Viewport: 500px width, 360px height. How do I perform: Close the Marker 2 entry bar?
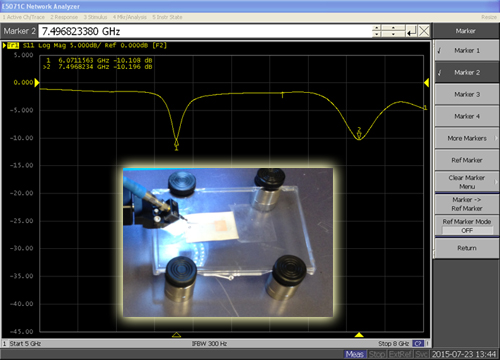tap(424, 31)
